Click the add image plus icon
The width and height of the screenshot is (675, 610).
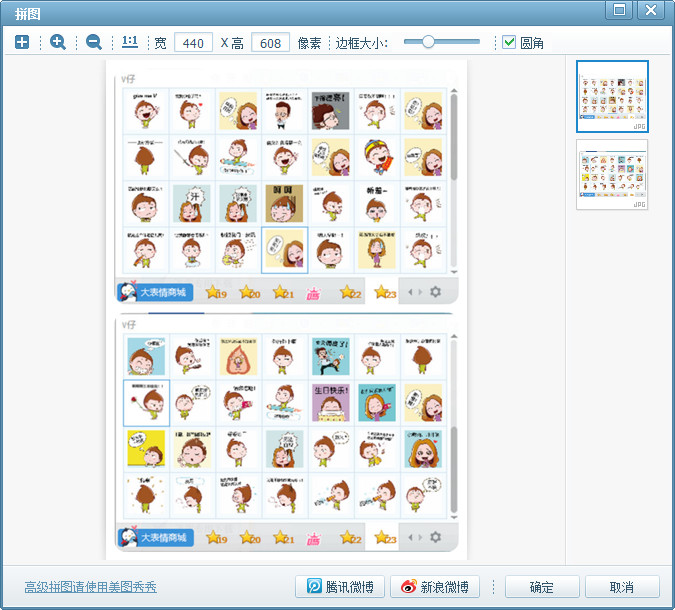click(22, 42)
